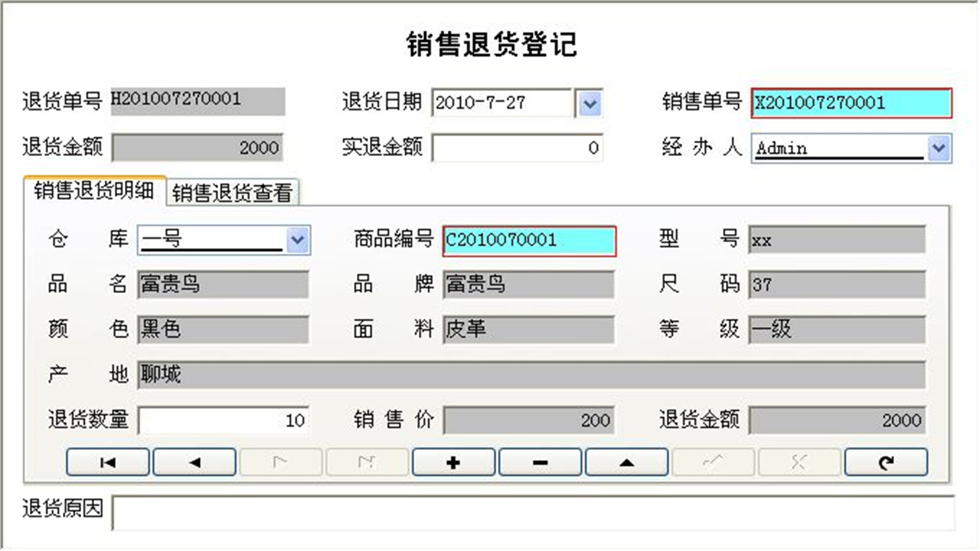Click the 实退金额 input showing 0

(518, 148)
